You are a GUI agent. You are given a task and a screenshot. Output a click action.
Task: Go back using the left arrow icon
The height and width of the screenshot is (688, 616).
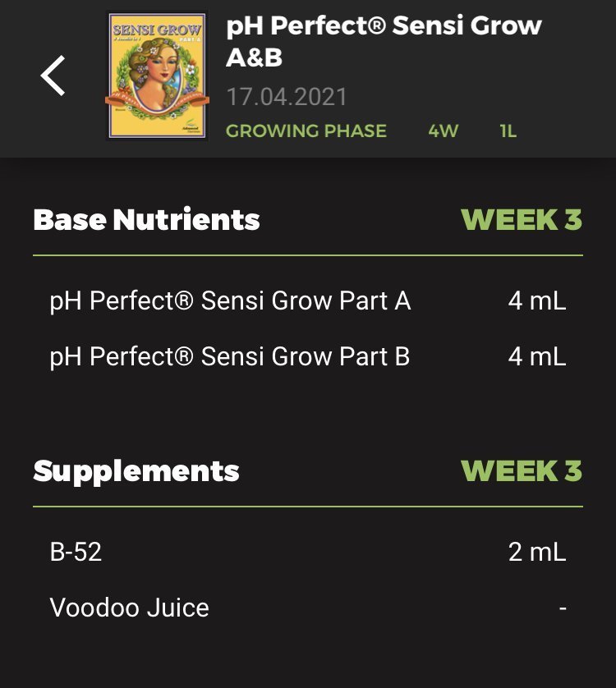click(x=53, y=76)
